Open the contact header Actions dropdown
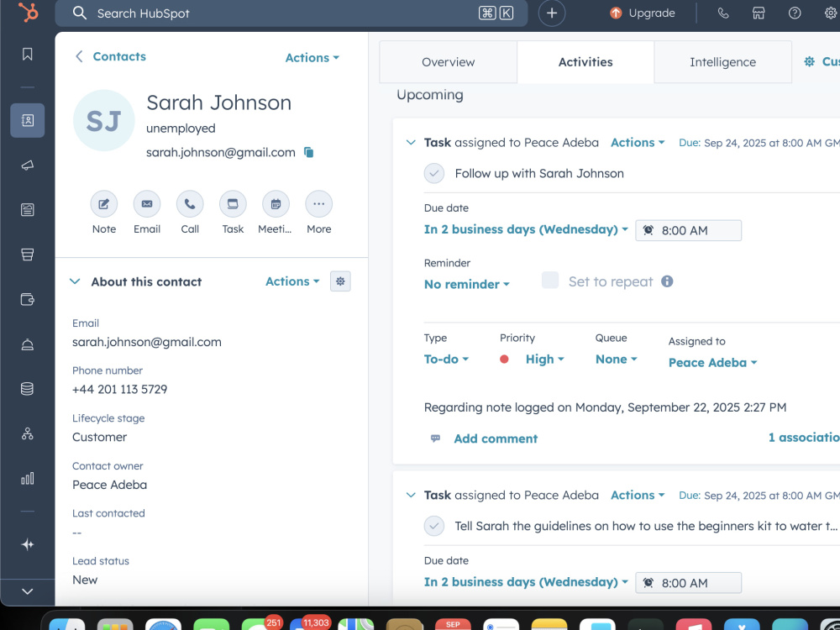Image resolution: width=840 pixels, height=630 pixels. [312, 58]
